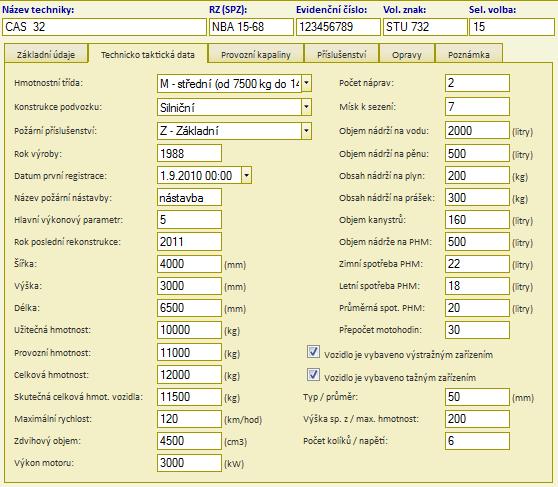Click the Obsah nádrží na prášek field
558x487 pixels.
(x=477, y=198)
